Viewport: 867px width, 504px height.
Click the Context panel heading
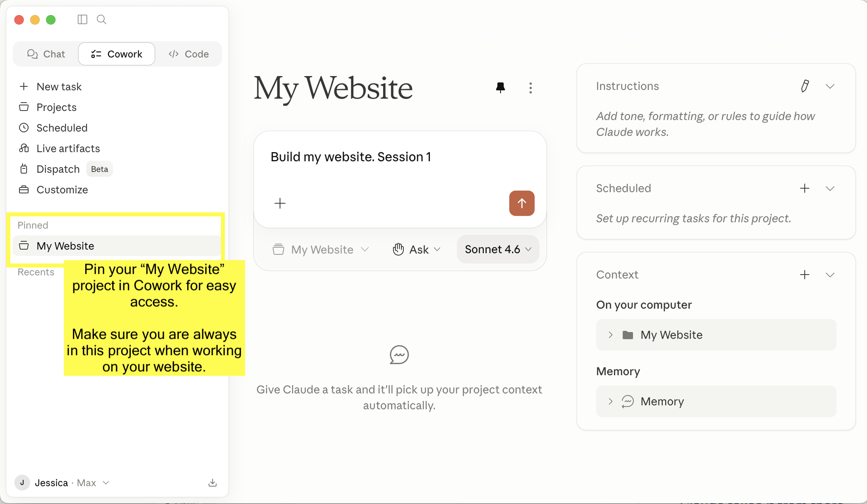pos(617,275)
